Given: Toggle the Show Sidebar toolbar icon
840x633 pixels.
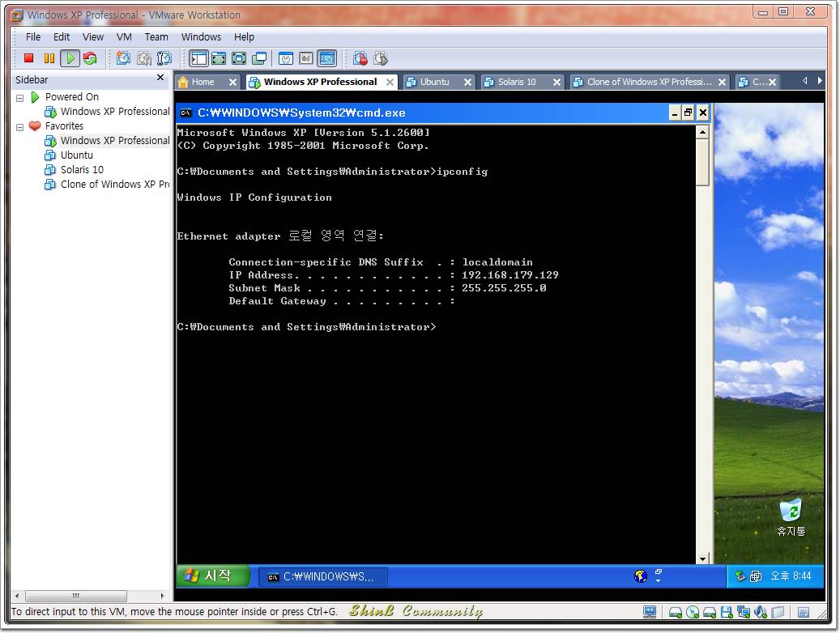Looking at the screenshot, I should click(198, 57).
